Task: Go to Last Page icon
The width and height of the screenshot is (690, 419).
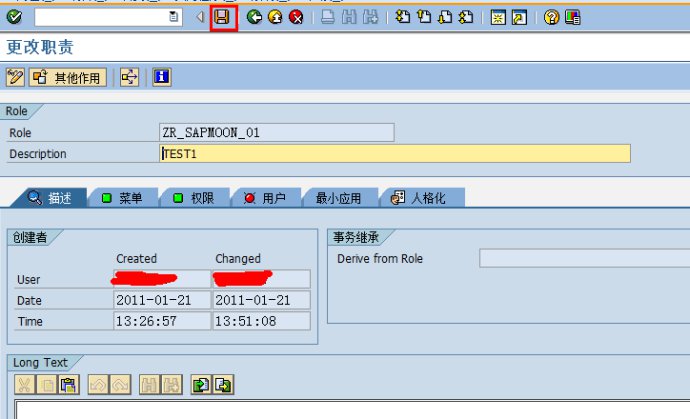Action: click(x=466, y=17)
